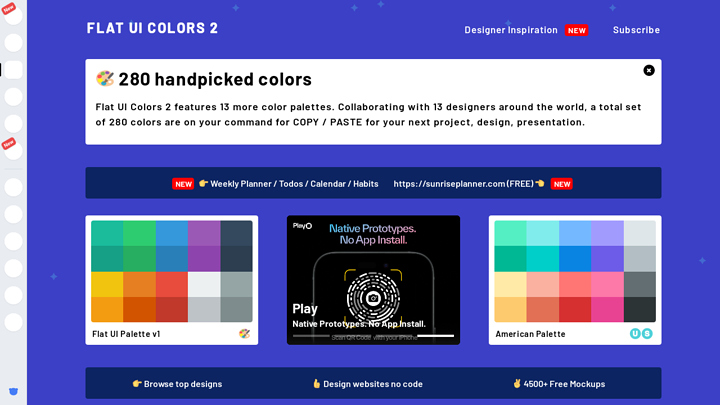Open the Flat UI Palette v1 card title
This screenshot has width=720, height=405.
(126, 334)
